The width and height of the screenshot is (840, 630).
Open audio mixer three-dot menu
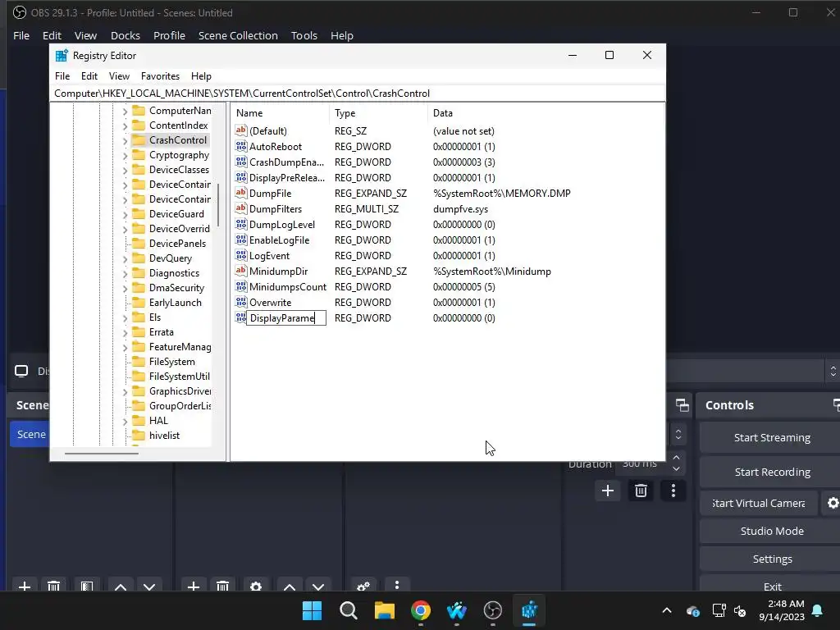[x=397, y=585]
